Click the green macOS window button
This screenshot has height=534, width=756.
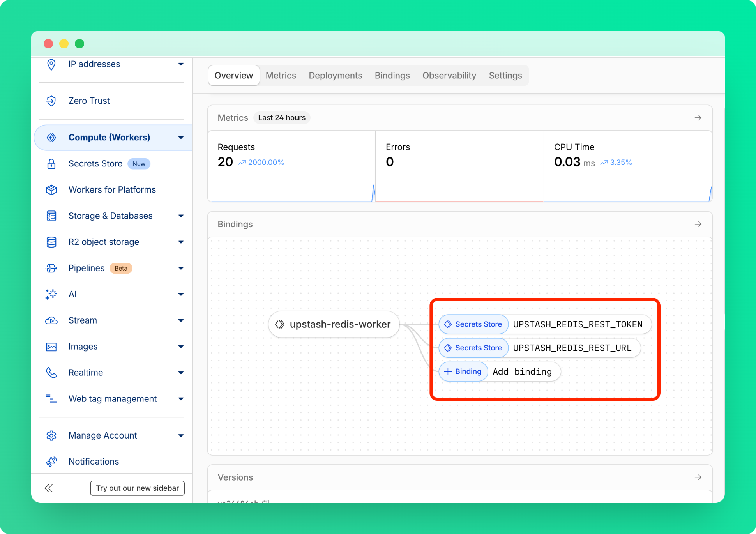[79, 44]
